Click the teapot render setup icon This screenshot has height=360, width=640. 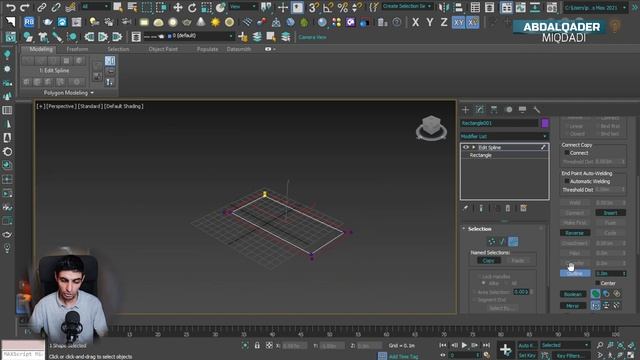click(x=48, y=22)
